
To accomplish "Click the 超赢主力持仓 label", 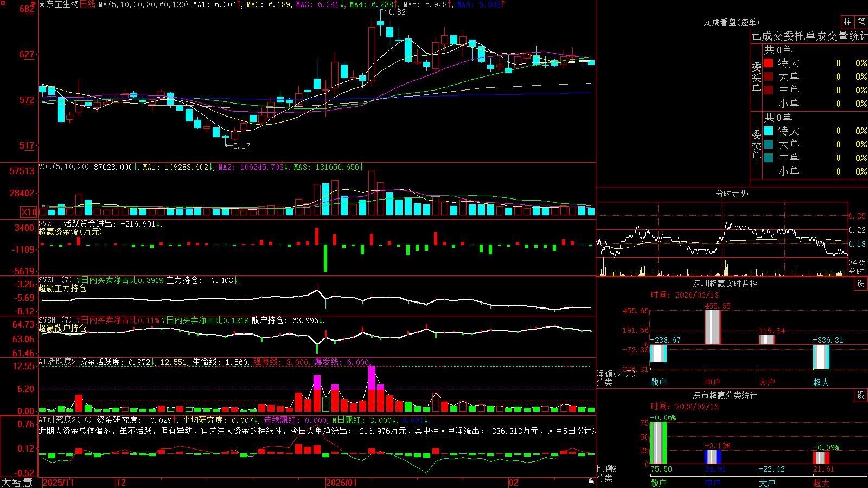I will pyautogui.click(x=62, y=288).
